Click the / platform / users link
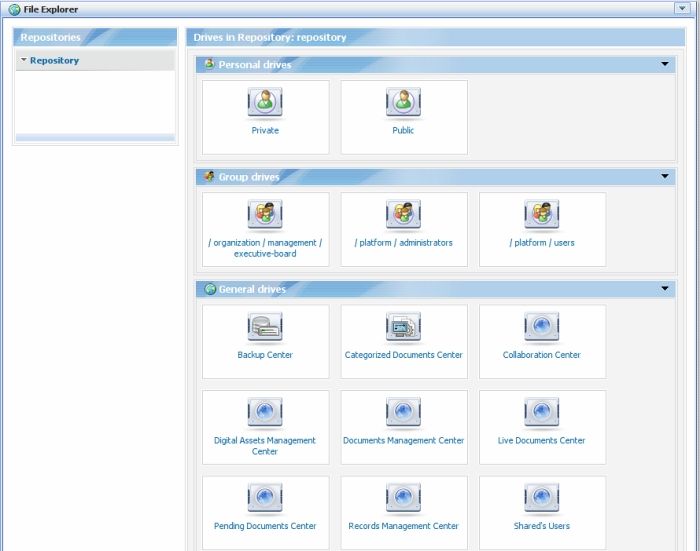This screenshot has height=551, width=700. tap(542, 243)
